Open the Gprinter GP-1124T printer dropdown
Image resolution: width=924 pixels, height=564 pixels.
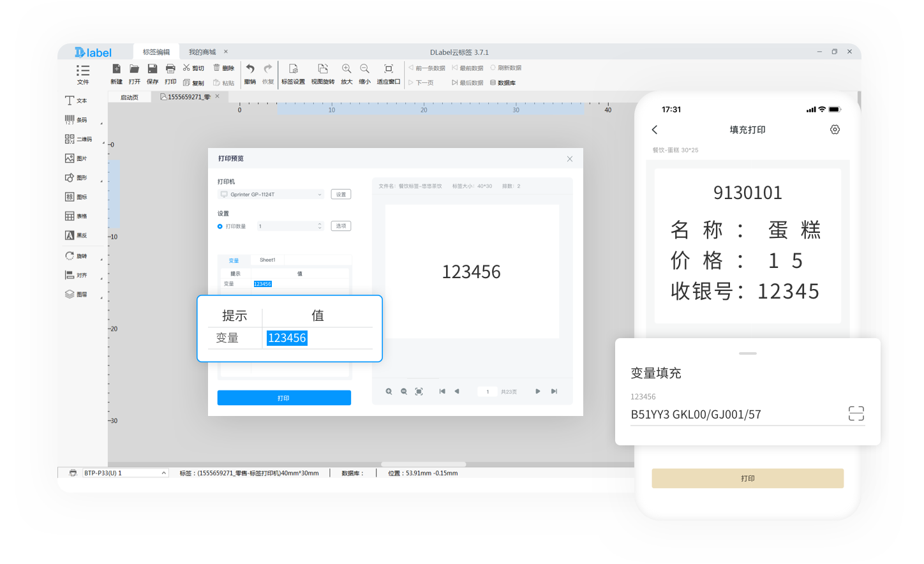pos(271,195)
